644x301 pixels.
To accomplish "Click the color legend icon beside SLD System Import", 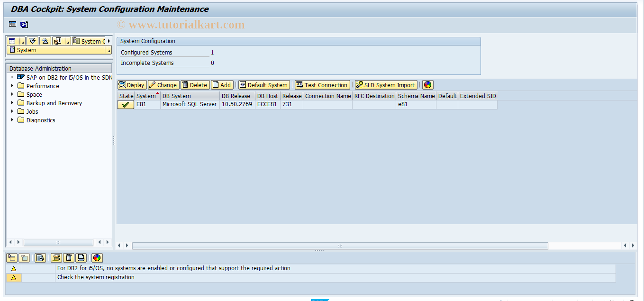I will (x=427, y=85).
